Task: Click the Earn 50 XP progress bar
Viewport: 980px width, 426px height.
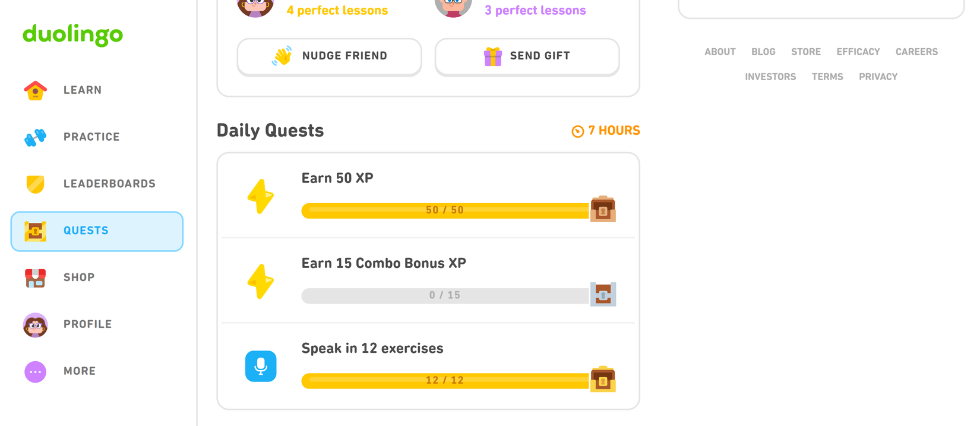Action: [x=445, y=210]
